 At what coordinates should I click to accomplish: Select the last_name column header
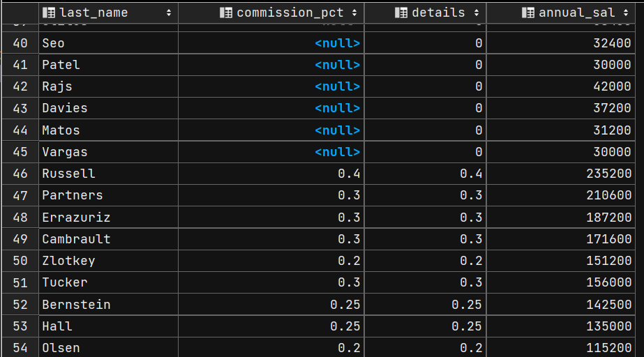coord(108,13)
